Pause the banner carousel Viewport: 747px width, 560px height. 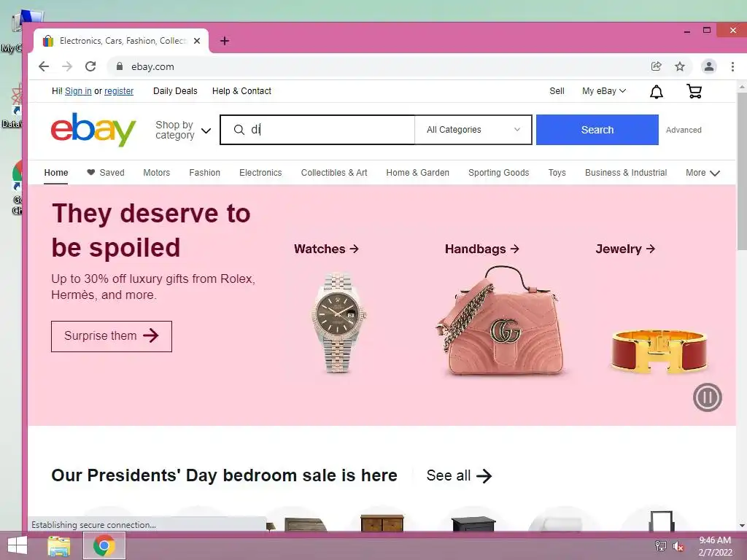tap(708, 397)
